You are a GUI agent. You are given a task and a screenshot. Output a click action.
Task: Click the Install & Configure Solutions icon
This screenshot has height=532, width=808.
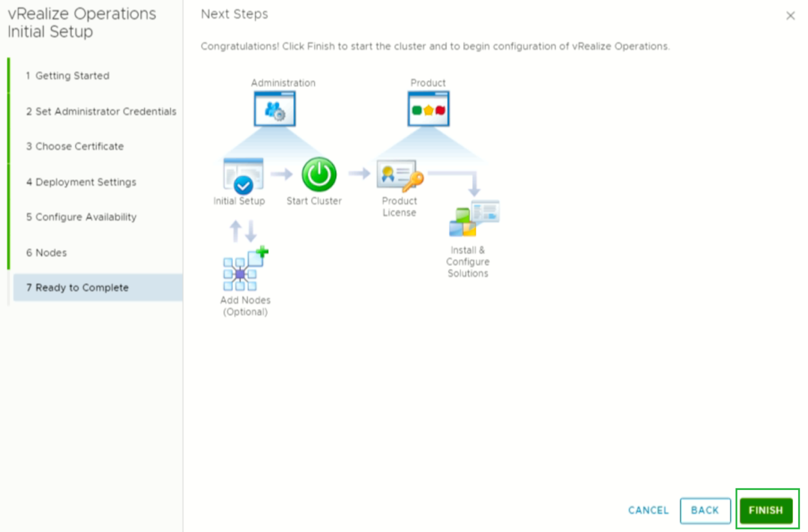coord(473,218)
